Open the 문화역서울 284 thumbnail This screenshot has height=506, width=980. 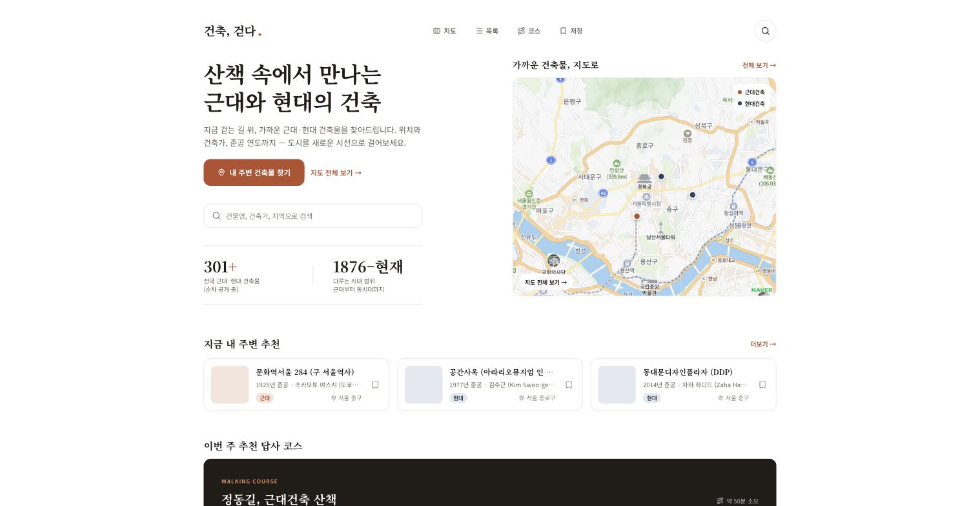coord(230,385)
